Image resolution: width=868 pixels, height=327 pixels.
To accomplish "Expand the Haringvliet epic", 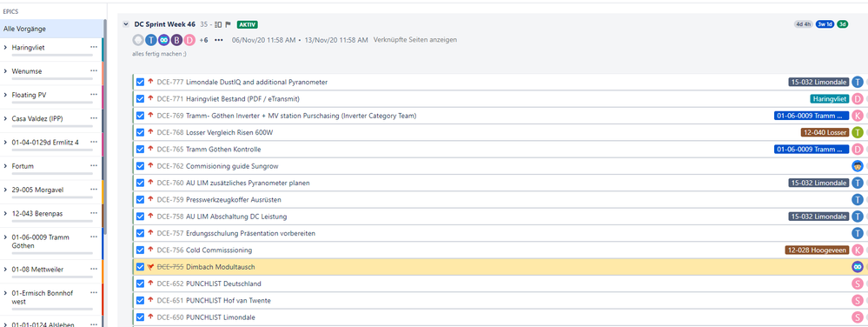I will [x=5, y=48].
